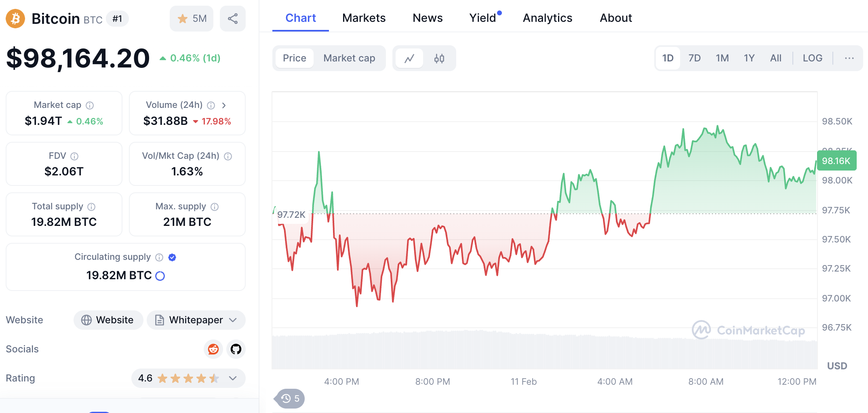Open chart more options ellipsis
868x413 pixels.
pyautogui.click(x=849, y=58)
